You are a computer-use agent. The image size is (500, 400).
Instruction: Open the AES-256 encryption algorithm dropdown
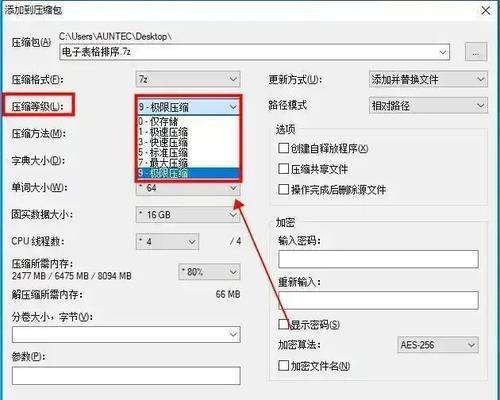(438, 345)
